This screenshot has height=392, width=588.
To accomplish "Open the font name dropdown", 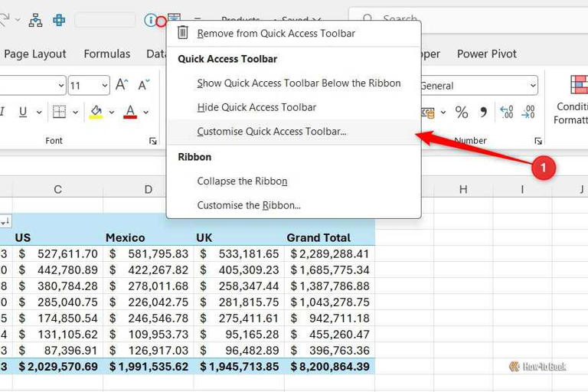I will coord(61,86).
